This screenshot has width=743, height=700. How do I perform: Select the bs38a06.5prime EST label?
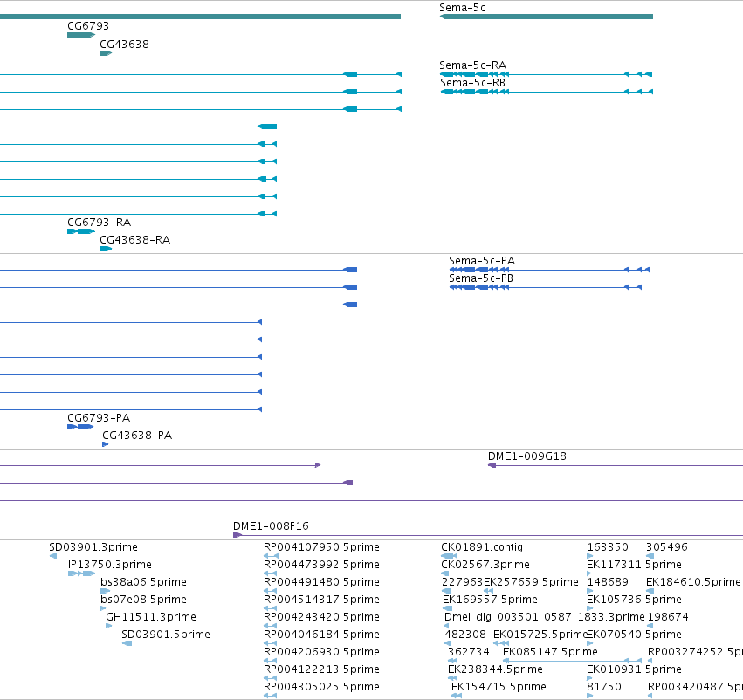tap(143, 581)
